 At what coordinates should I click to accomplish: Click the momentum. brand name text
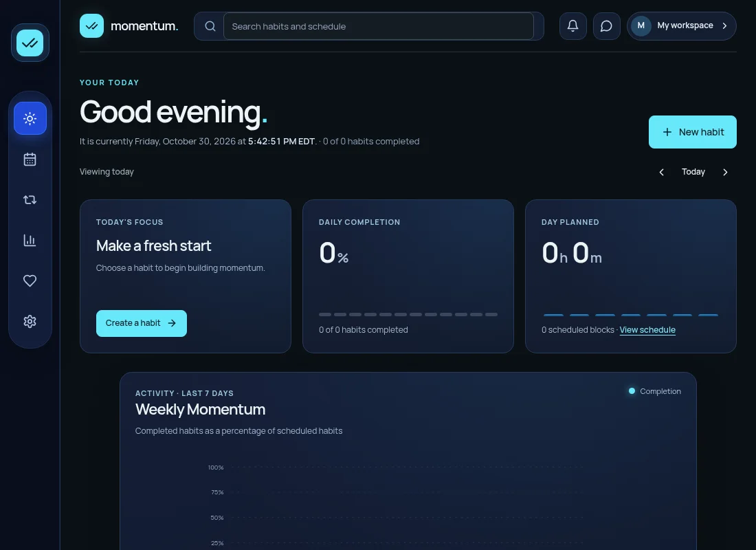pyautogui.click(x=144, y=26)
